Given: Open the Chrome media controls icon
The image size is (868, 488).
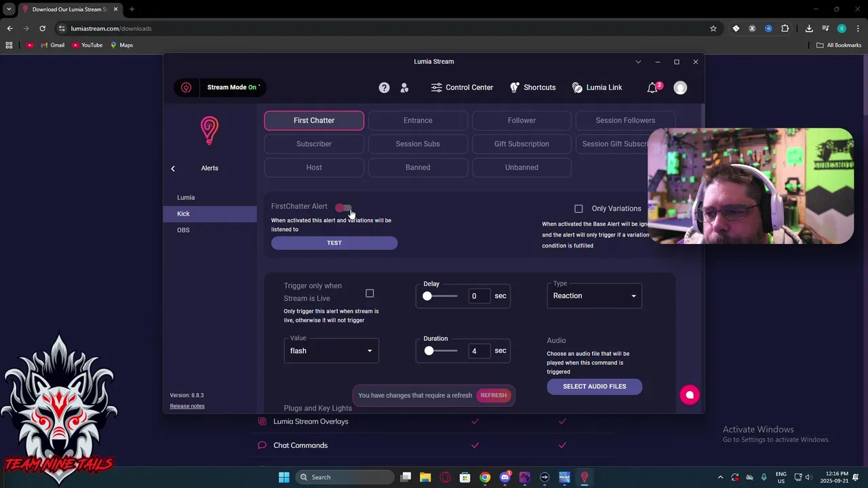Looking at the screenshot, I should (x=825, y=28).
